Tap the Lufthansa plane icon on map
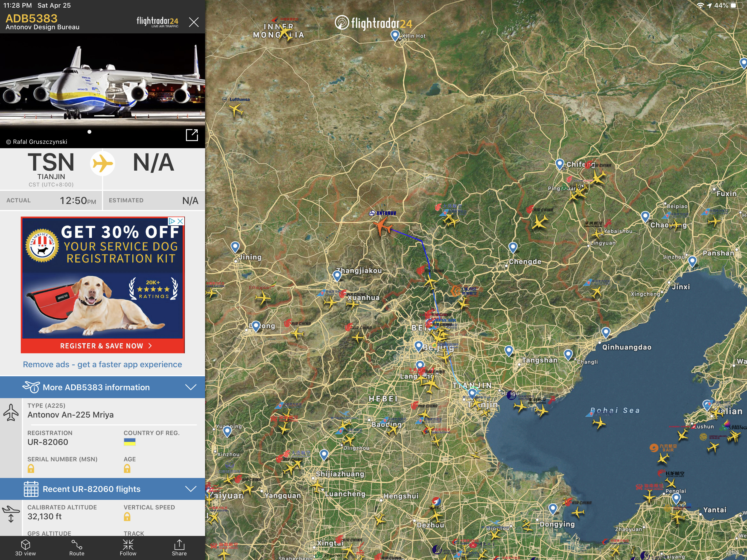 (x=236, y=109)
